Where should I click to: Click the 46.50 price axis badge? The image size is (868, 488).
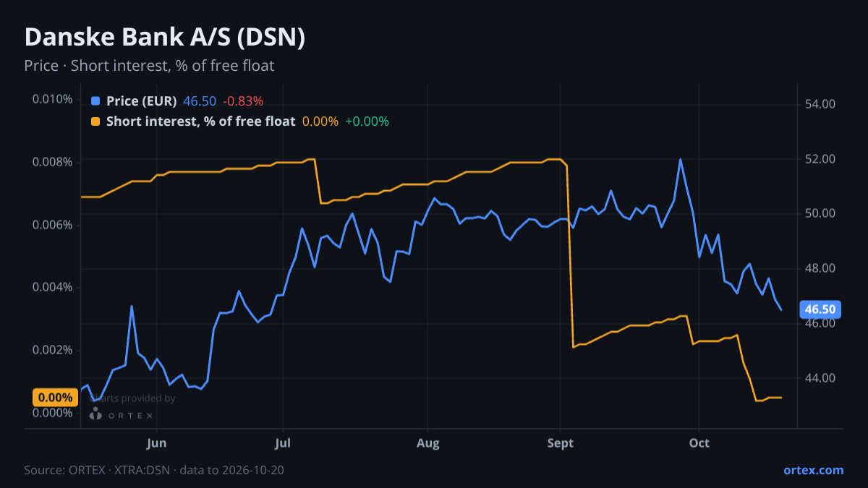820,309
